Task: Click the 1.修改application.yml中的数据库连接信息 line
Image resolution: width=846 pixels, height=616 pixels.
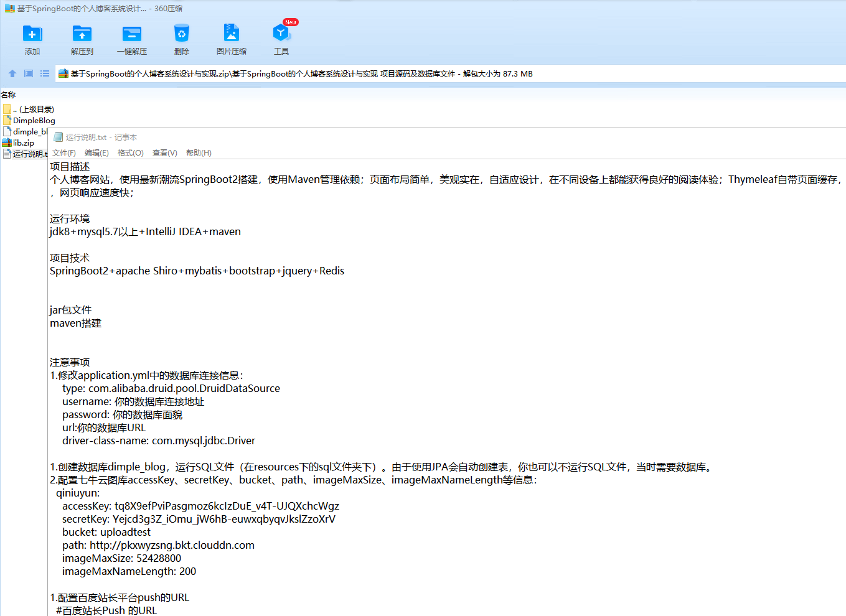Action: [x=146, y=376]
